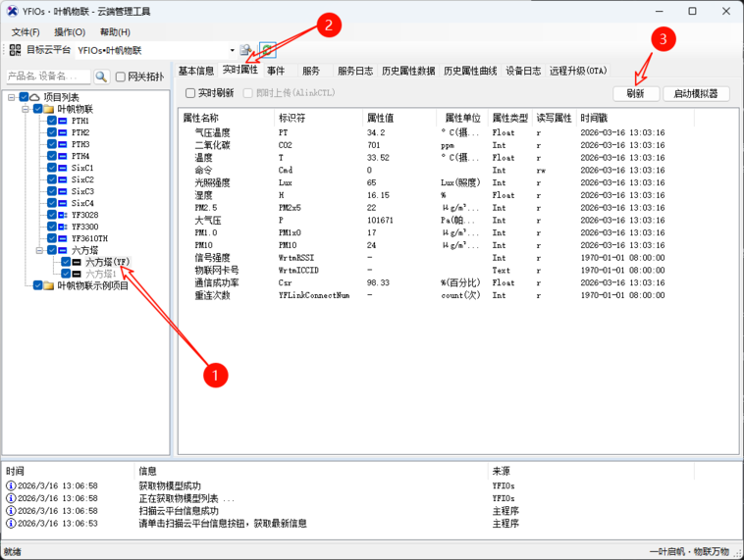Click the 启动模拟器 button
The height and width of the screenshot is (560, 744).
pyautogui.click(x=696, y=93)
